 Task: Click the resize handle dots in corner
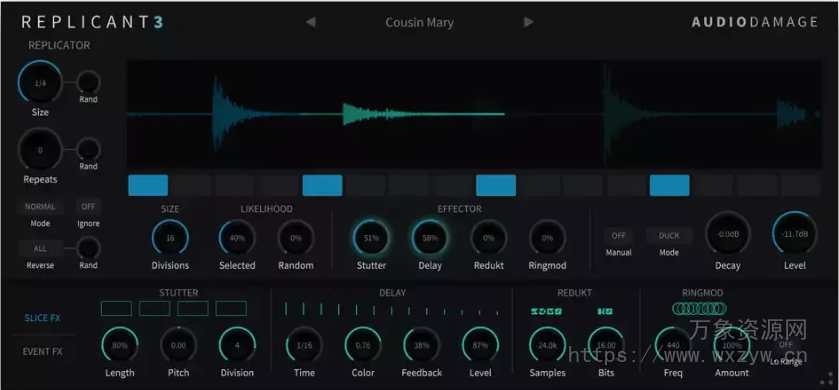827,378
